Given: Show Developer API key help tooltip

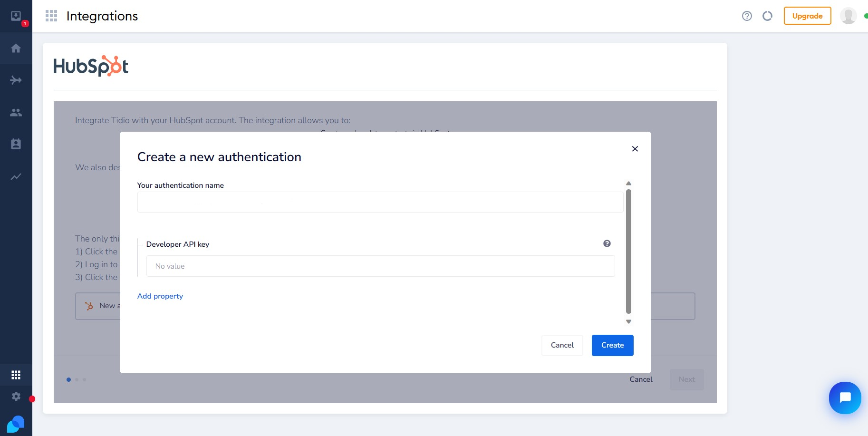Looking at the screenshot, I should pyautogui.click(x=607, y=243).
